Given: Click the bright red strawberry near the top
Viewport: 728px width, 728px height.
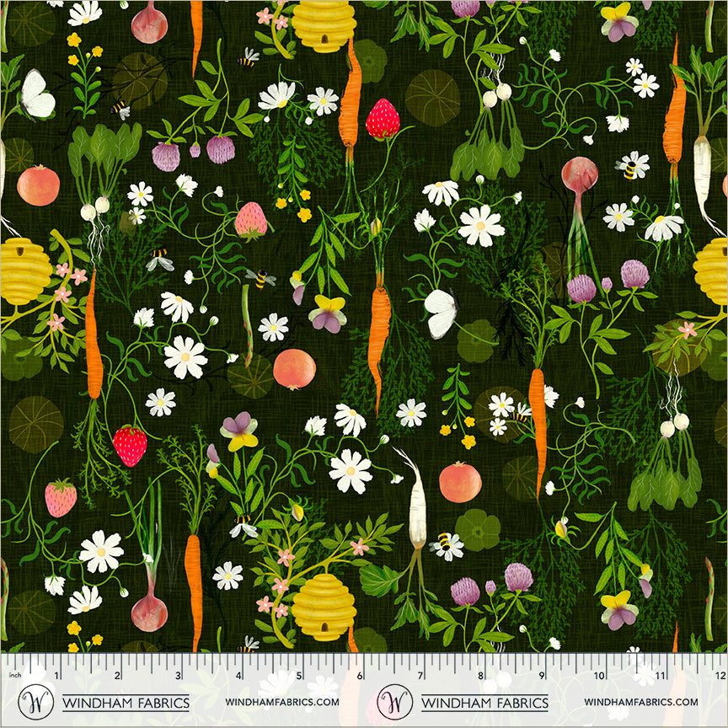Looking at the screenshot, I should coord(383,119).
